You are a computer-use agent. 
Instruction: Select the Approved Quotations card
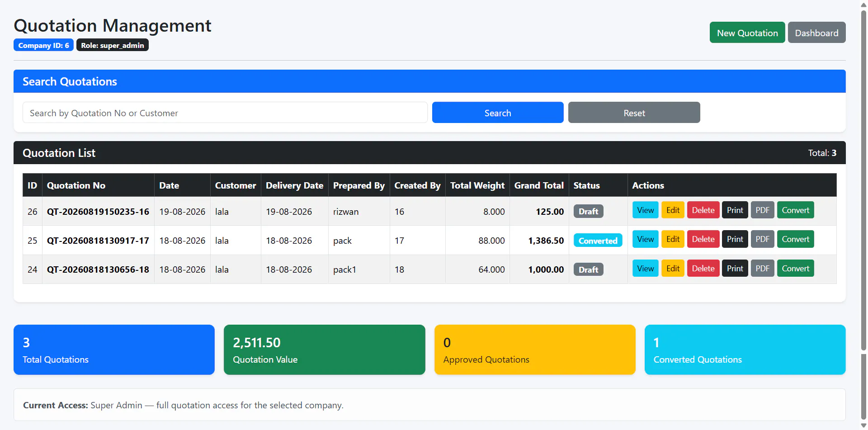click(x=535, y=350)
